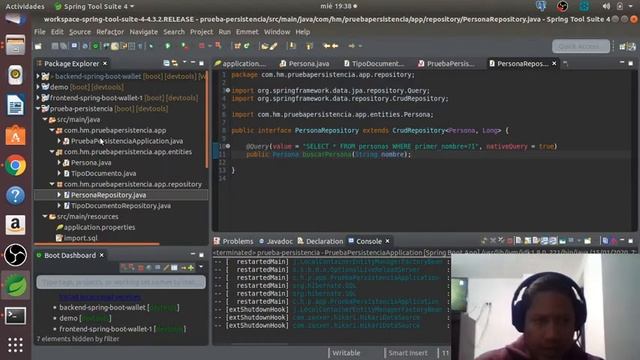640x360 pixels.
Task: Click the green Boot Dashboard toolbar icon
Action: [95, 46]
